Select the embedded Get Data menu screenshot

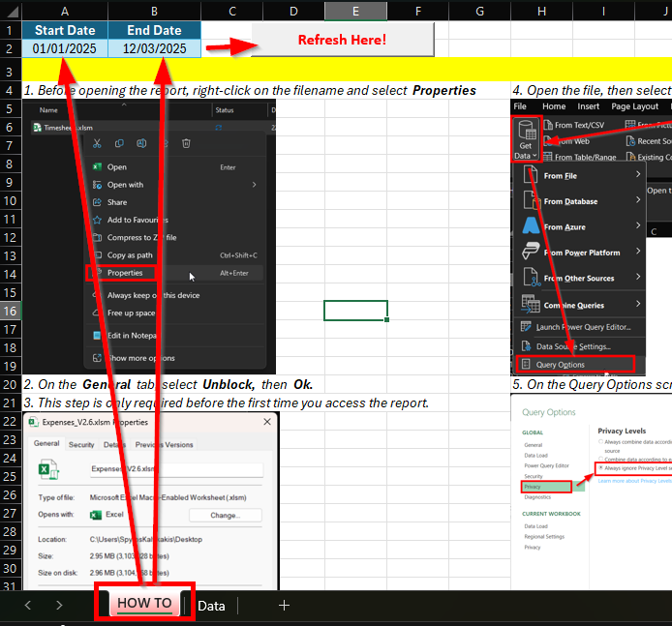[591, 238]
